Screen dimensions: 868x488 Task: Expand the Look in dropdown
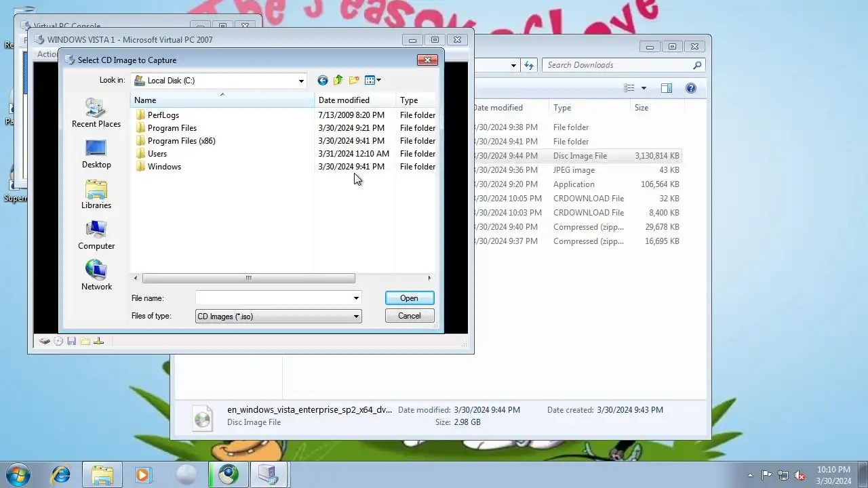301,81
